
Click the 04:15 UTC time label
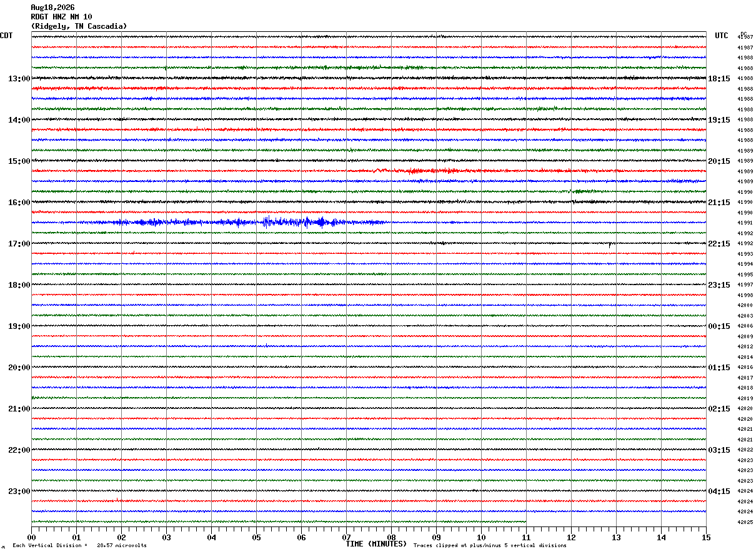pyautogui.click(x=719, y=491)
